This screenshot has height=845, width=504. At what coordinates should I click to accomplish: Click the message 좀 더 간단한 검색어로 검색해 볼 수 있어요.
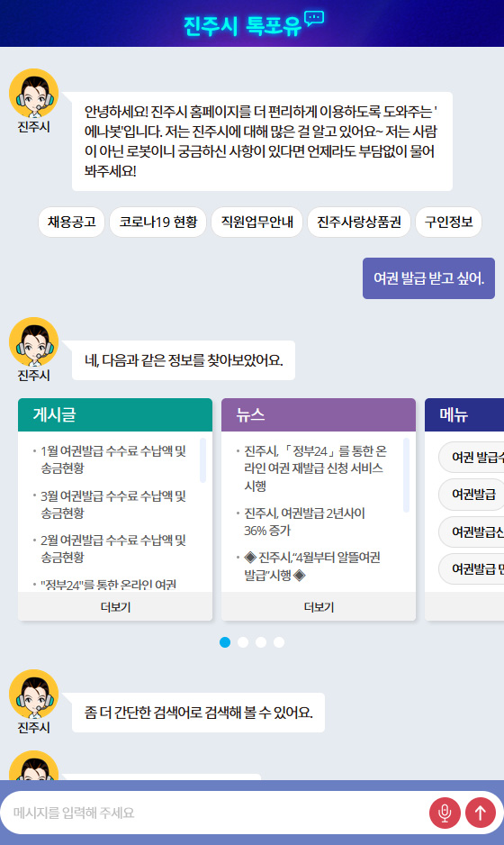coord(198,713)
